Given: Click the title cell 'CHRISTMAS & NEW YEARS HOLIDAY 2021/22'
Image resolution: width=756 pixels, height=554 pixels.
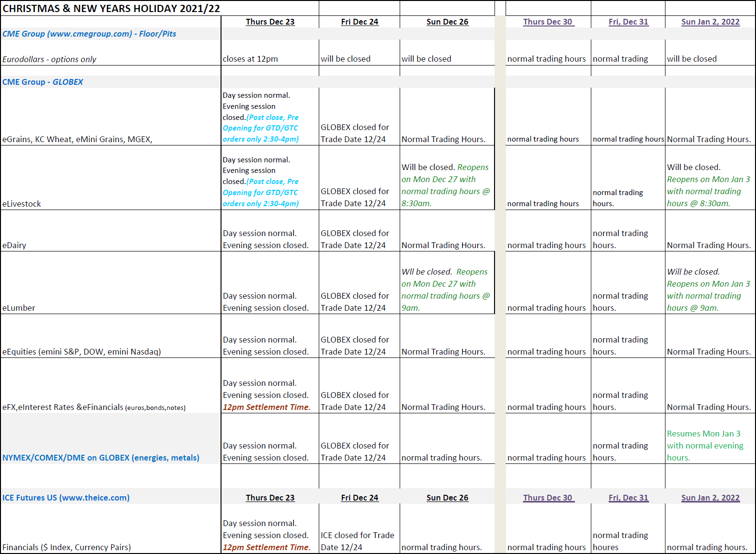Looking at the screenshot, I should point(111,9).
